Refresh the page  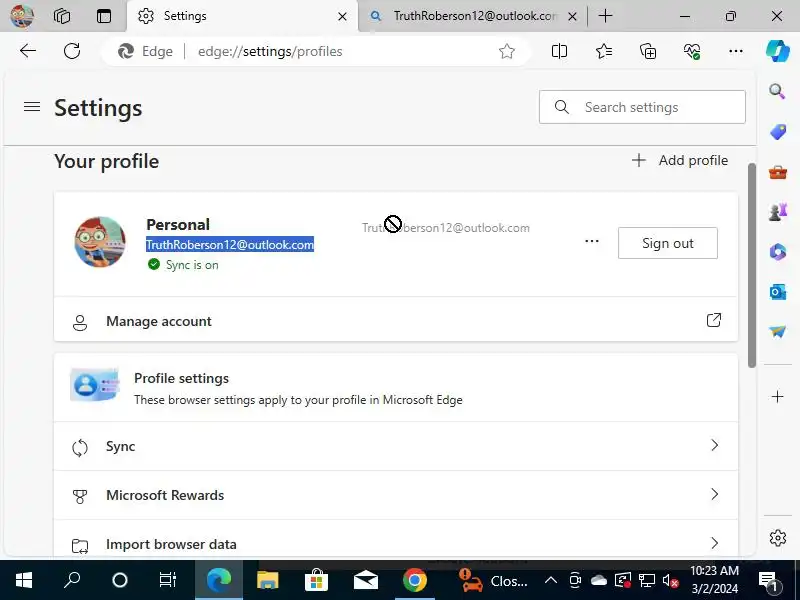[72, 51]
